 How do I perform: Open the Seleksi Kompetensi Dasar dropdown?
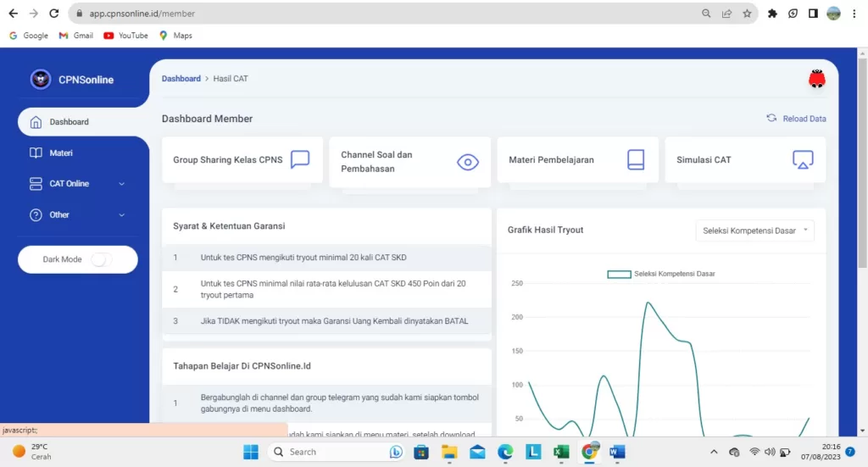click(754, 231)
